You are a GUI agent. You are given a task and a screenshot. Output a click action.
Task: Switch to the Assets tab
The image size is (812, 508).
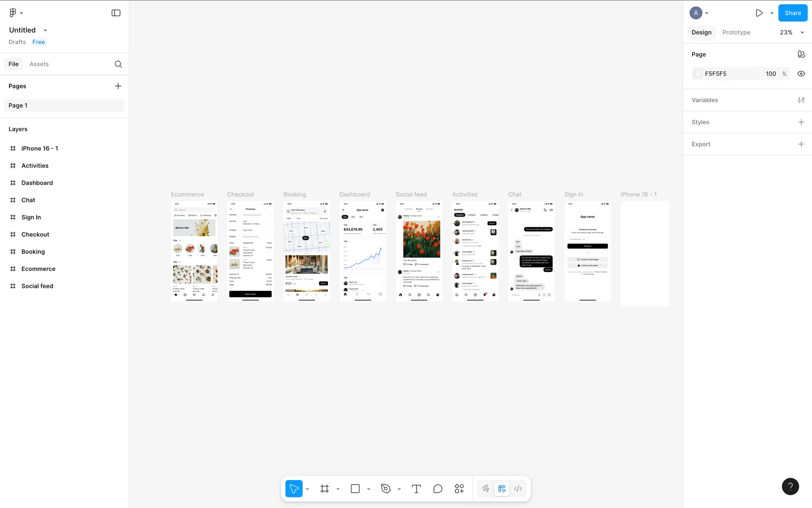pos(39,64)
